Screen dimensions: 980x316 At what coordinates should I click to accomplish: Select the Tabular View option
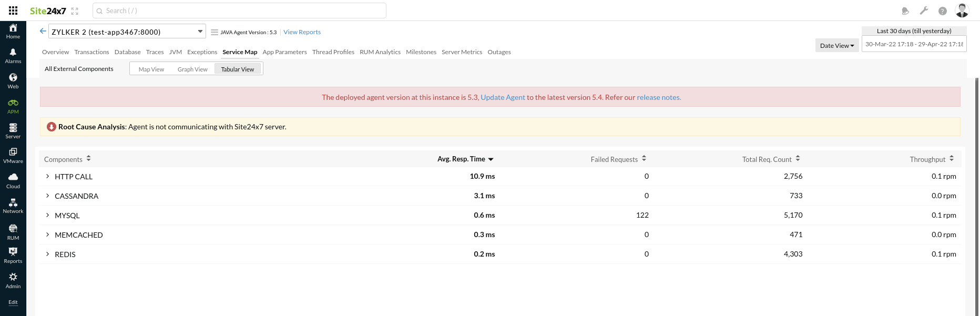point(238,69)
